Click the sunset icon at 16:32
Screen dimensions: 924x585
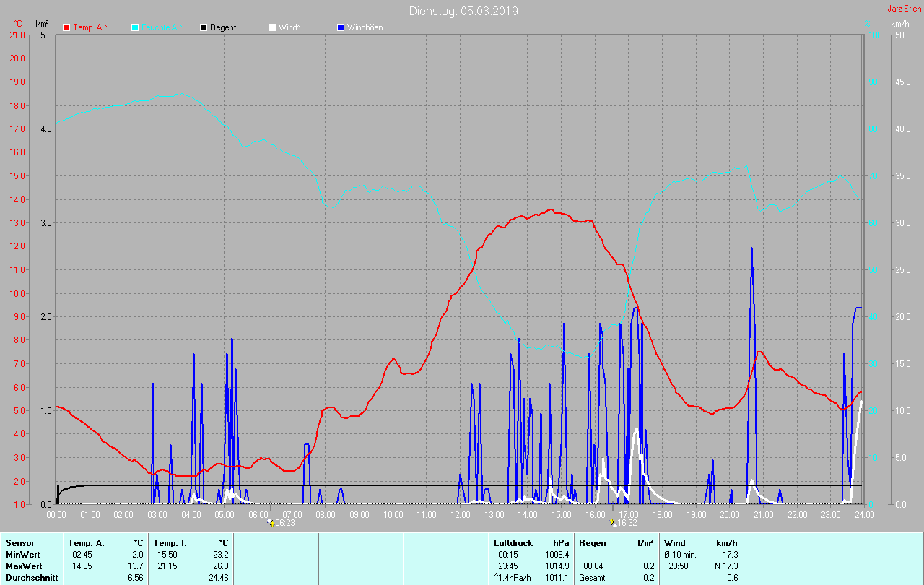pos(613,522)
